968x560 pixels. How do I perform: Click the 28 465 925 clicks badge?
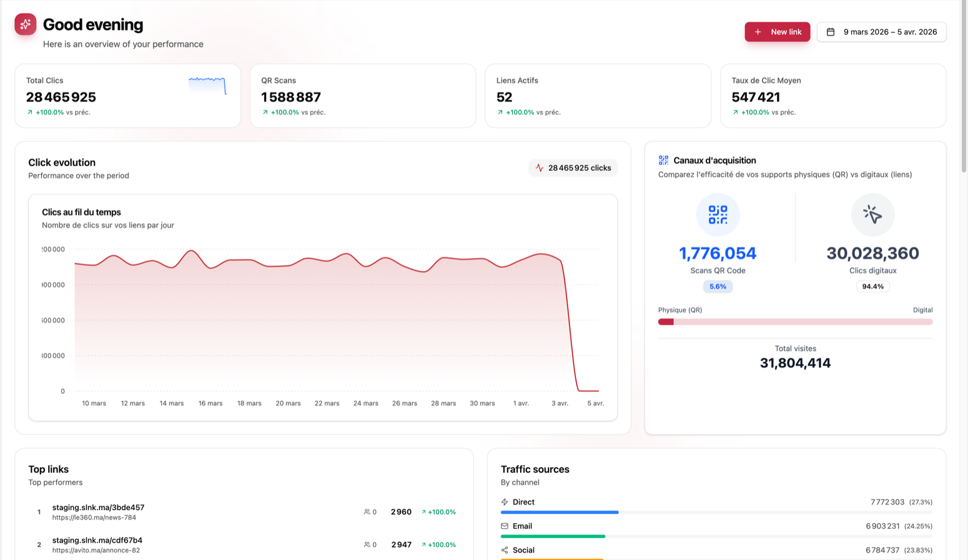pos(573,167)
